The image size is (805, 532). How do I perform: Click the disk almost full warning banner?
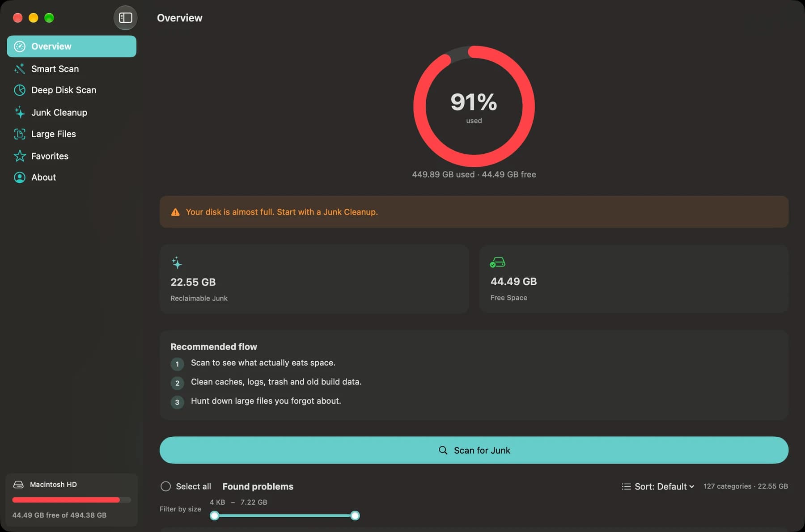point(474,212)
